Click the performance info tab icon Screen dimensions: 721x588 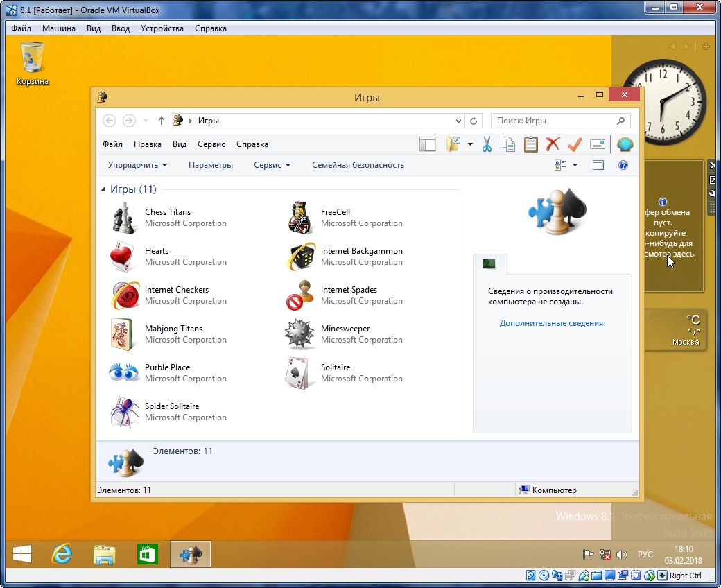point(489,264)
